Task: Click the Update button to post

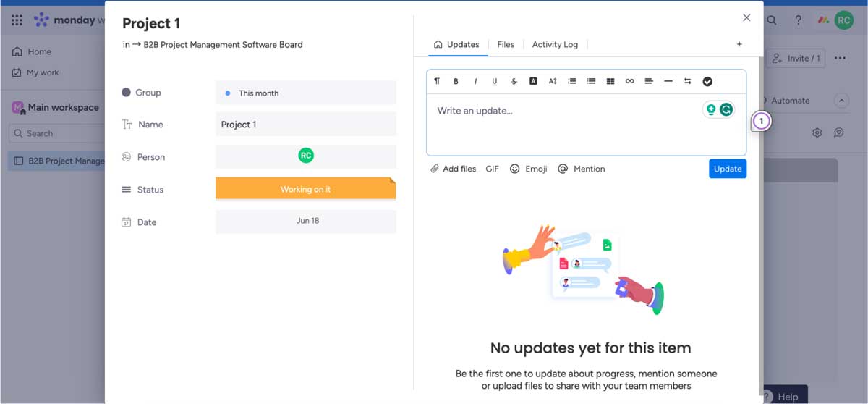Action: point(728,169)
